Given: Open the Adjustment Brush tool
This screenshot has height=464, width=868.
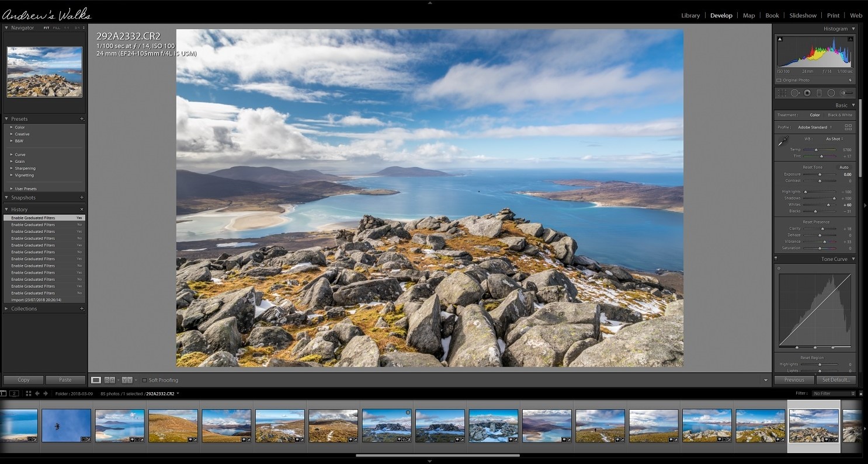Looking at the screenshot, I should click(846, 93).
